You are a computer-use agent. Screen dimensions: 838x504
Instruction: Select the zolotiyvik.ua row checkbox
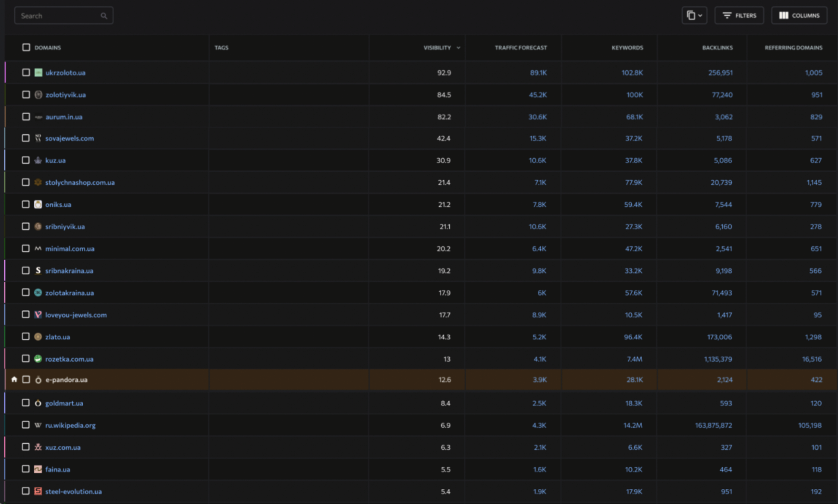pyautogui.click(x=26, y=94)
